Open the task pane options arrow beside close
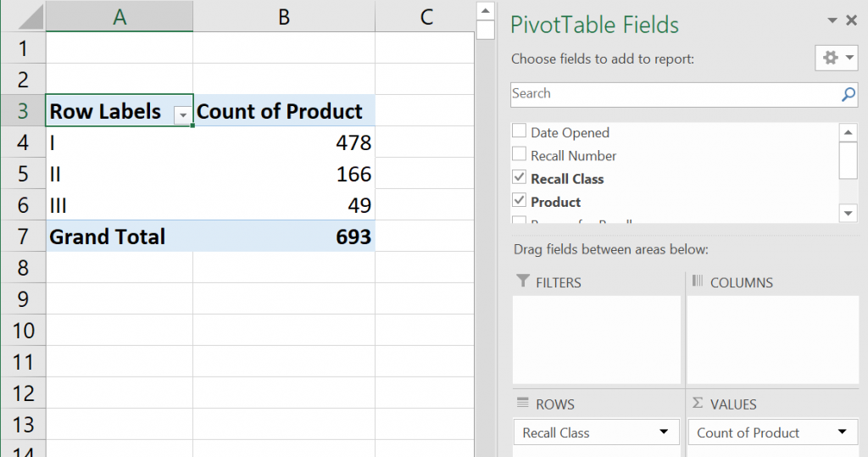The image size is (868, 457). 832,20
